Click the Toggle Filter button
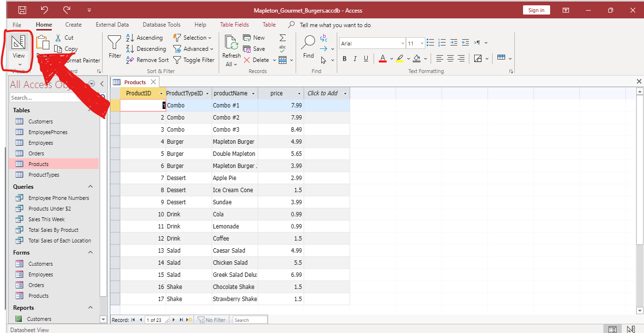Viewport: 644px width, 333px height. click(194, 60)
